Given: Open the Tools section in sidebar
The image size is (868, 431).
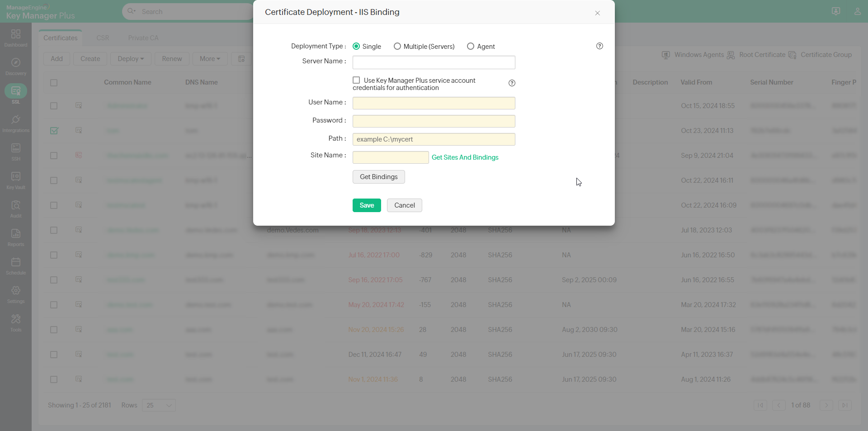Looking at the screenshot, I should tap(16, 322).
